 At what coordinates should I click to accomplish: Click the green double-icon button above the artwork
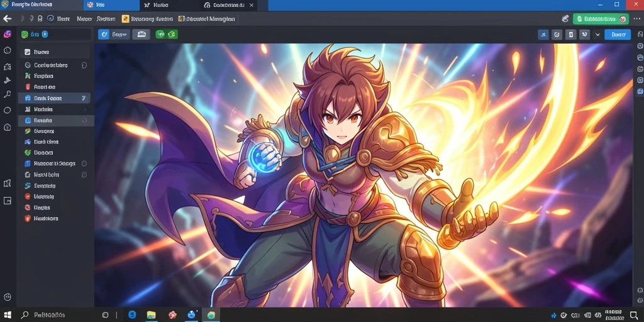[x=166, y=35]
